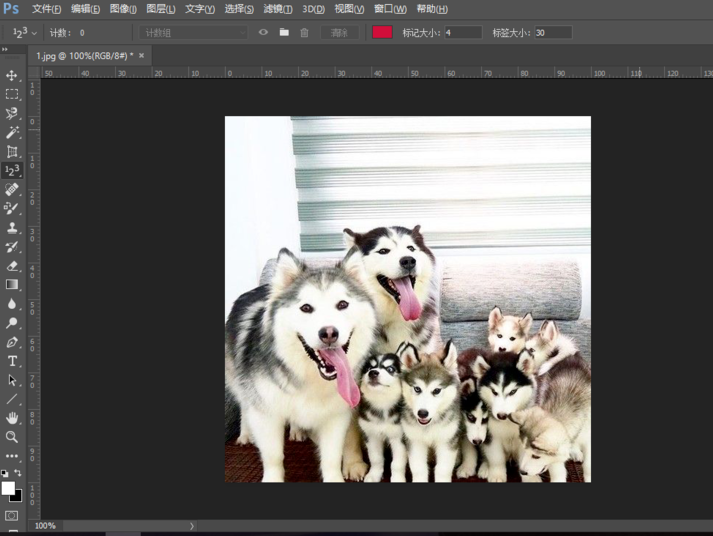Select the Move tool
The height and width of the screenshot is (536, 713).
tap(12, 75)
